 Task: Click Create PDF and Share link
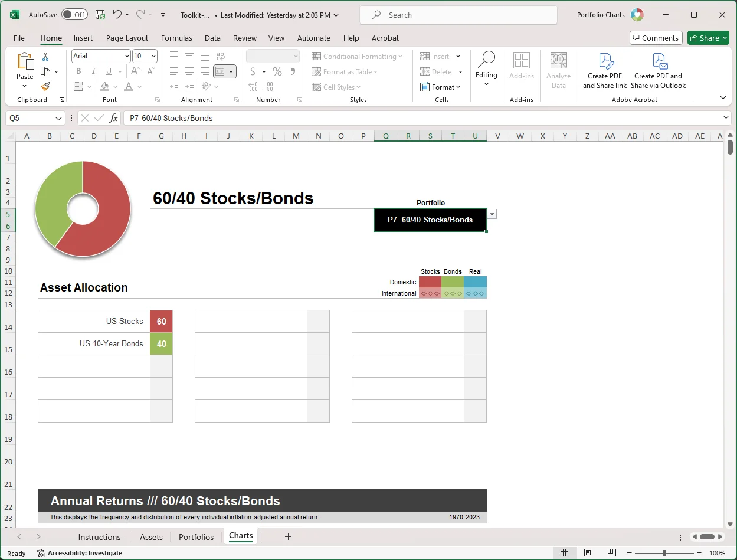point(605,71)
